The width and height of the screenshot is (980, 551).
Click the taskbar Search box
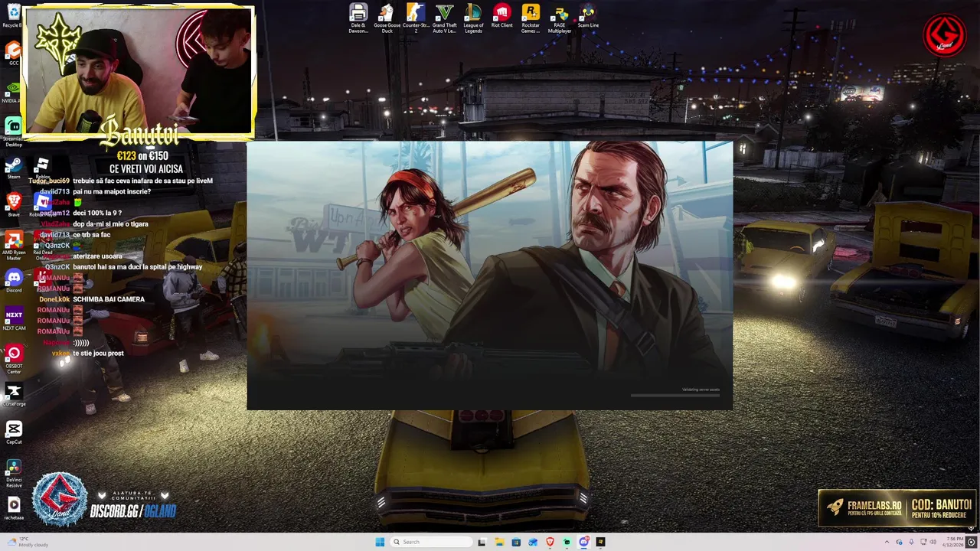point(430,542)
